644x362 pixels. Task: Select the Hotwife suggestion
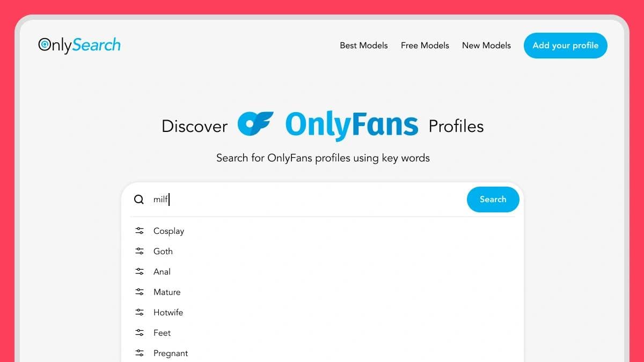(168, 312)
